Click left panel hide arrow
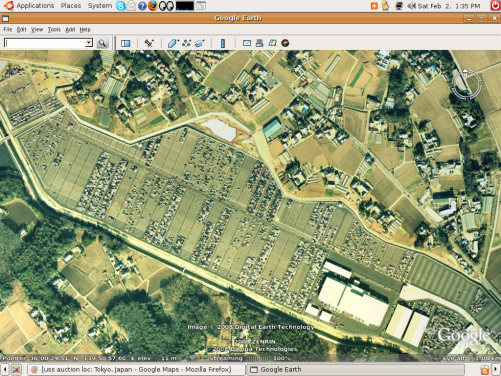 point(5,369)
